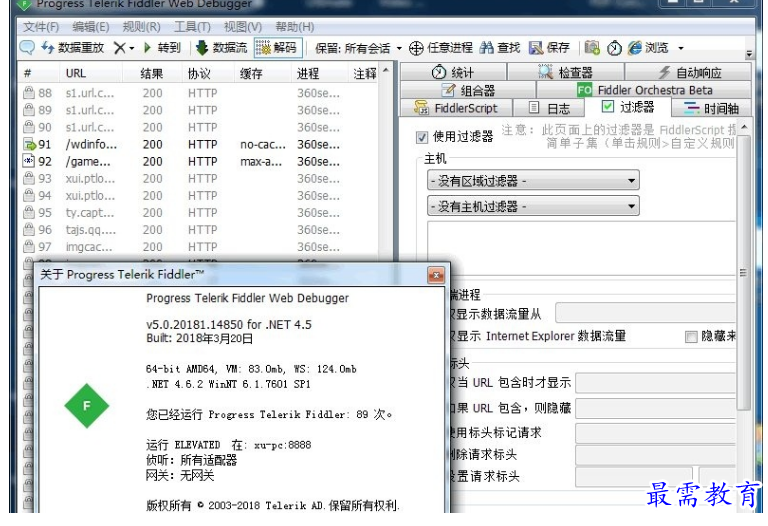Screen dimensions: 768x526
Task: Open the 工具(T) menu
Action: click(192, 27)
